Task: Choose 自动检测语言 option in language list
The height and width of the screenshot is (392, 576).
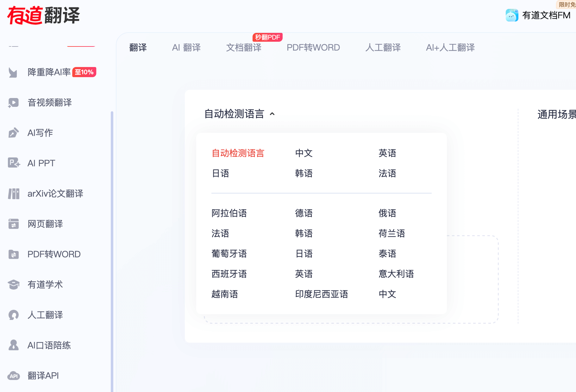Action: (x=238, y=153)
